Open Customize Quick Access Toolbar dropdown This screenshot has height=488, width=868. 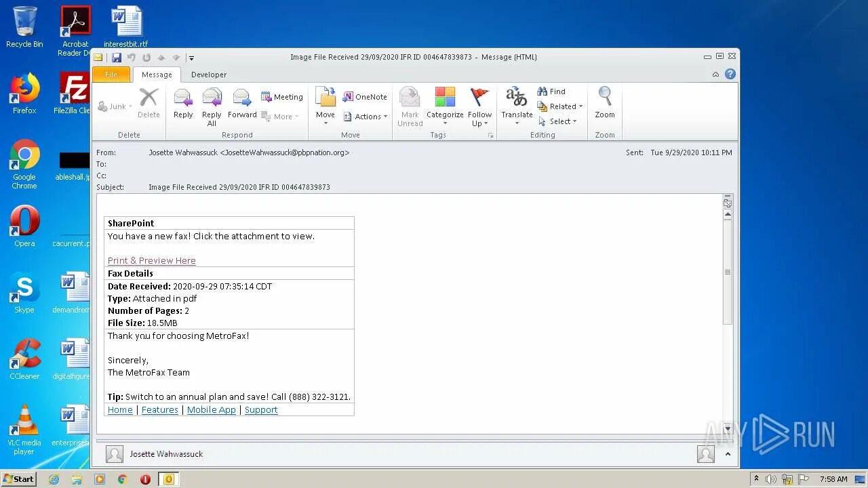191,58
